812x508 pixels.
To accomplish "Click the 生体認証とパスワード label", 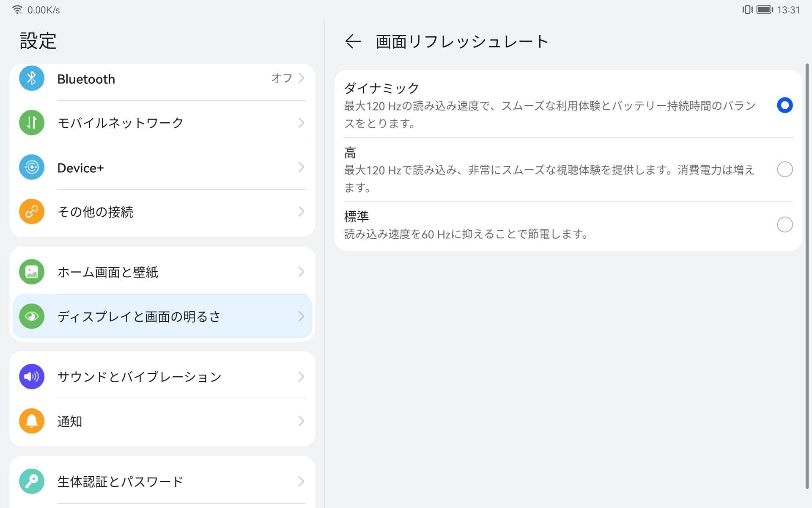I will [x=120, y=481].
